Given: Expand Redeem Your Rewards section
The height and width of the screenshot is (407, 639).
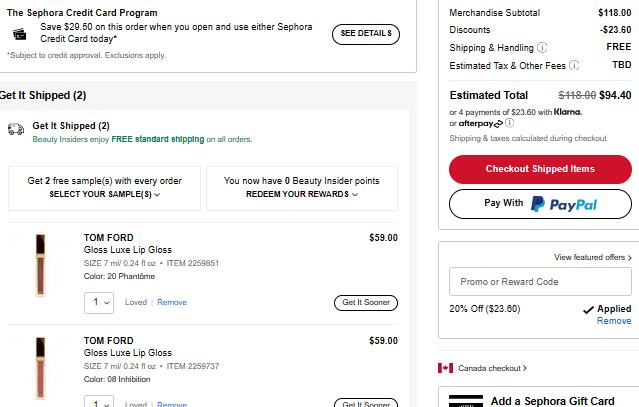Looking at the screenshot, I should [x=302, y=194].
